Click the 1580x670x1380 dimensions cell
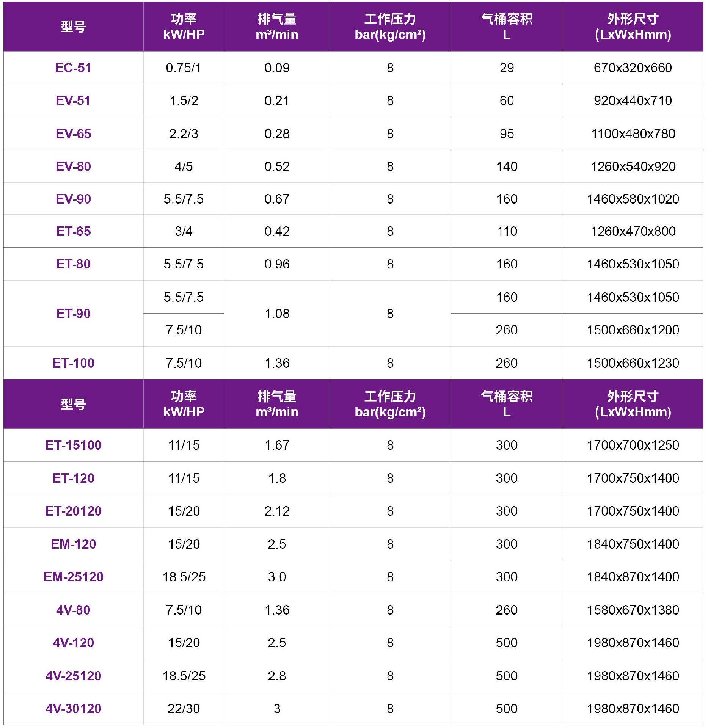 pos(633,610)
